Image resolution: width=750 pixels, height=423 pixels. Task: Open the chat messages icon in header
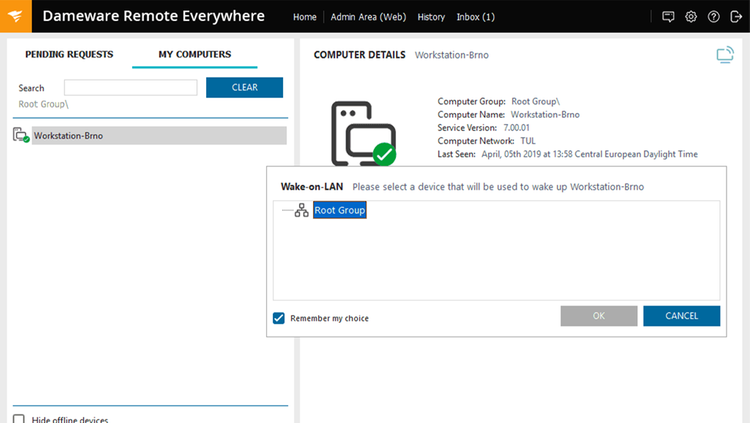(x=668, y=17)
